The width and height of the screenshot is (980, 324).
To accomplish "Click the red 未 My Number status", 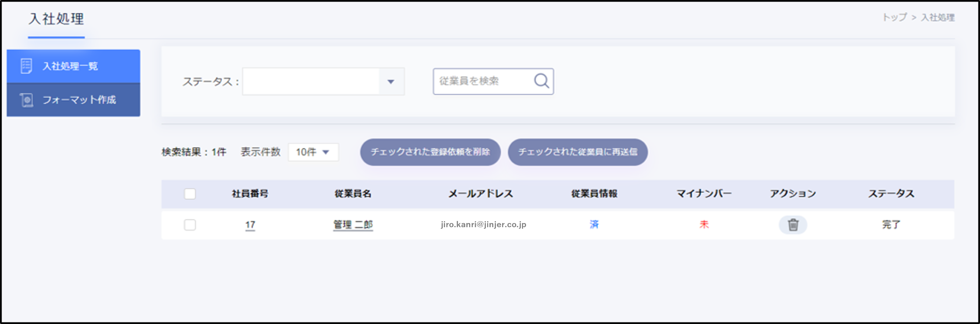I will pyautogui.click(x=704, y=224).
